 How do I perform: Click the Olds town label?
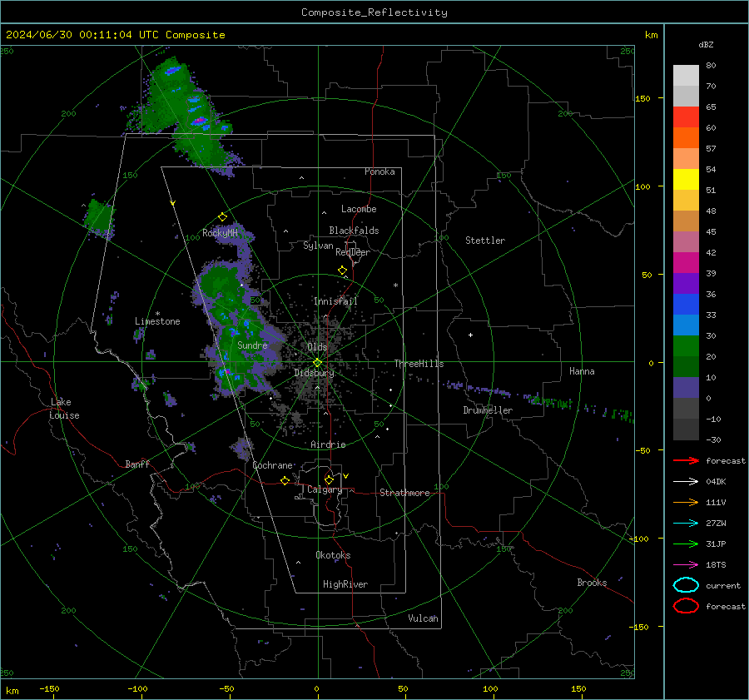coord(317,347)
